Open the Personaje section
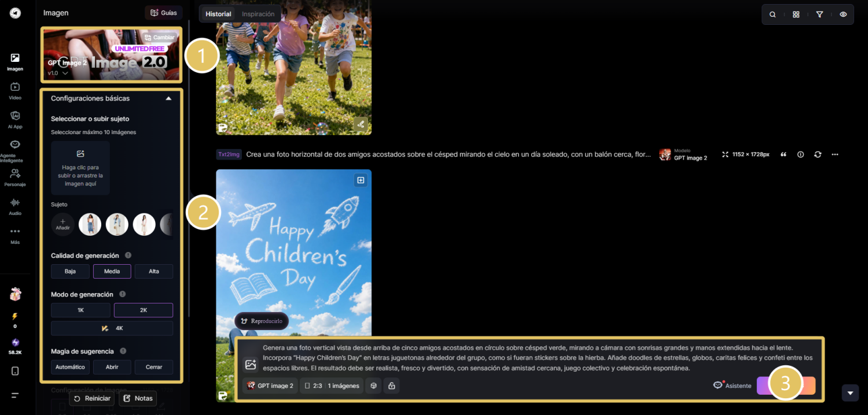The image size is (868, 415). pos(15,177)
